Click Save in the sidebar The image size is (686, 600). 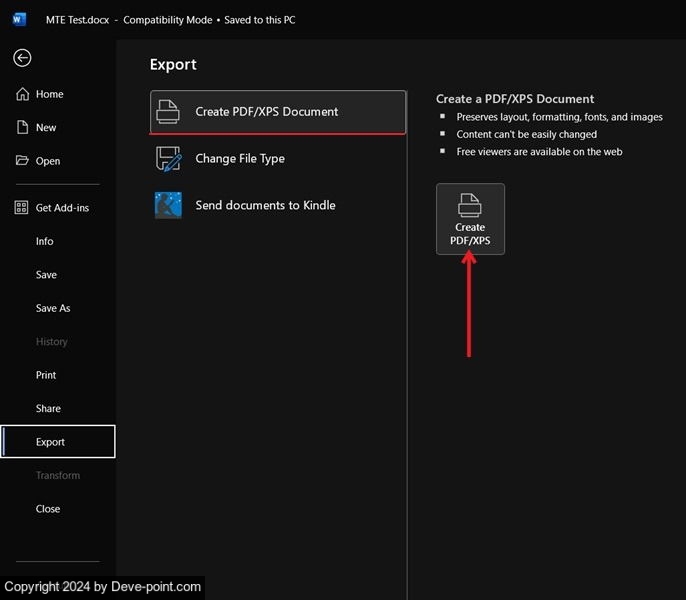coord(46,275)
